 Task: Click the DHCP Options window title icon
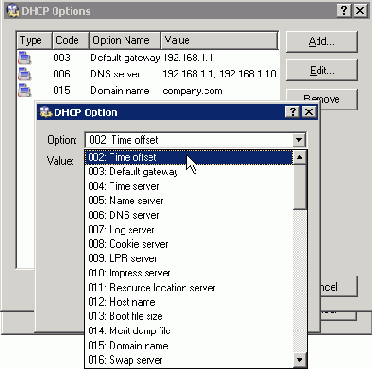pos(13,11)
